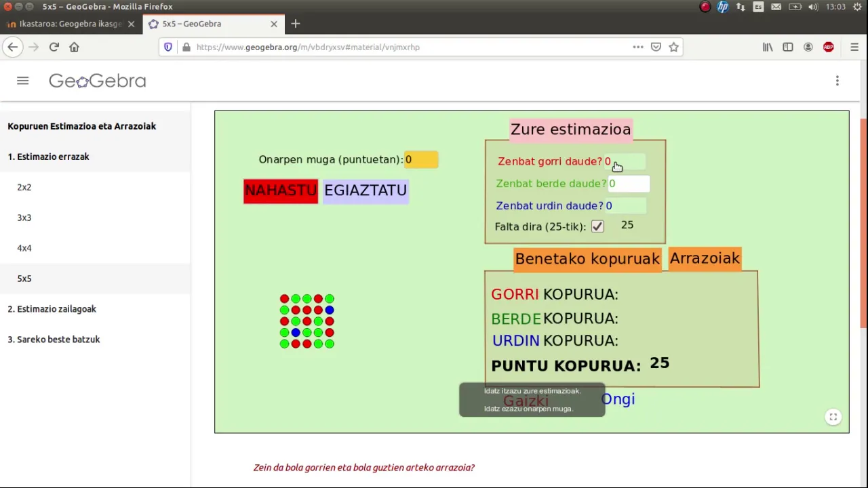Click the book title 'Kopuruen Estimazioa eta Arrazoiak'

(82, 126)
